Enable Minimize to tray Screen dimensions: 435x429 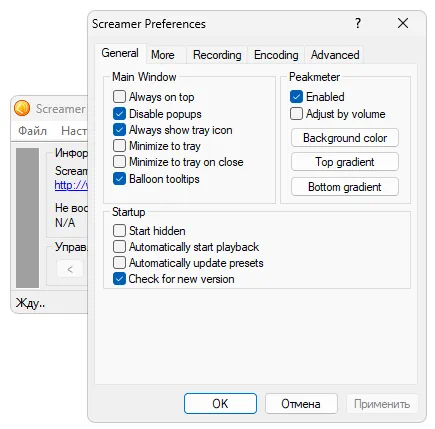(x=119, y=146)
